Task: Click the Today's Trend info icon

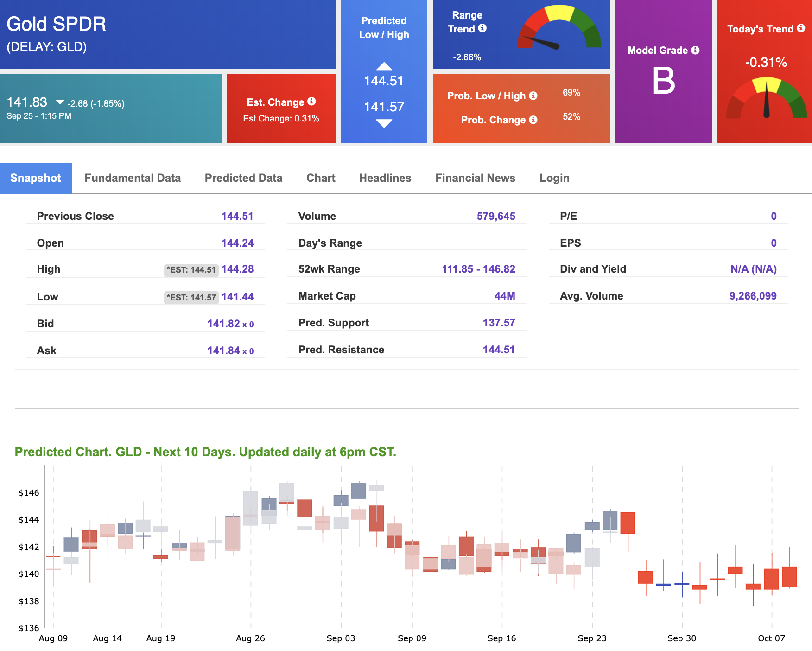Action: click(x=801, y=28)
